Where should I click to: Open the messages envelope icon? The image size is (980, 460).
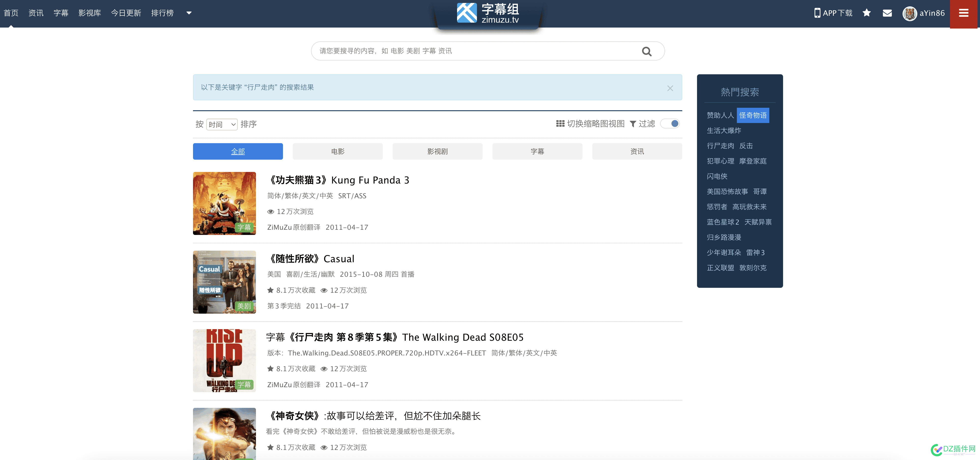point(887,13)
